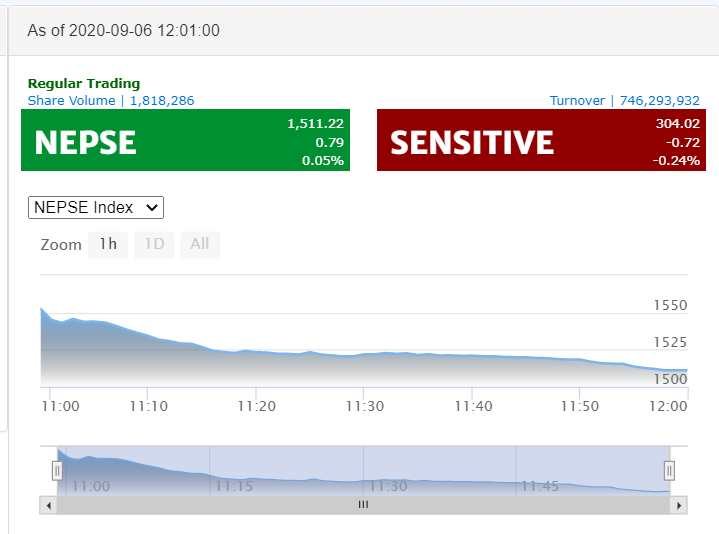Click the NEPSE value 1,511.22

(315, 124)
